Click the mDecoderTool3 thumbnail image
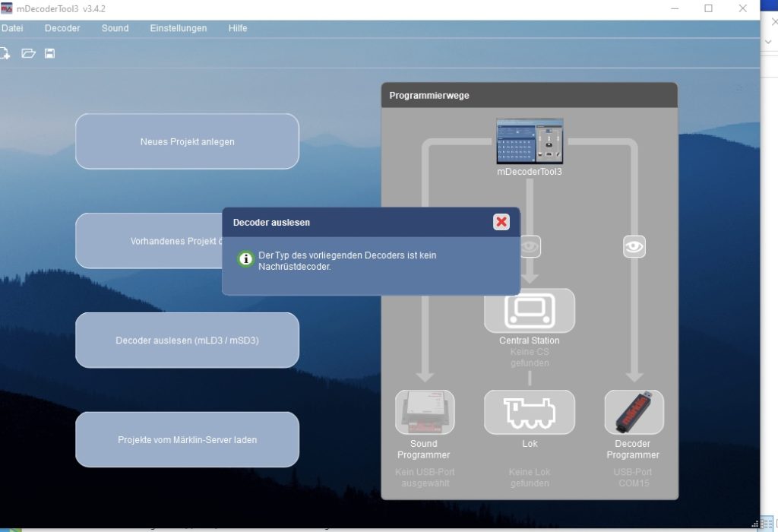 click(x=530, y=141)
